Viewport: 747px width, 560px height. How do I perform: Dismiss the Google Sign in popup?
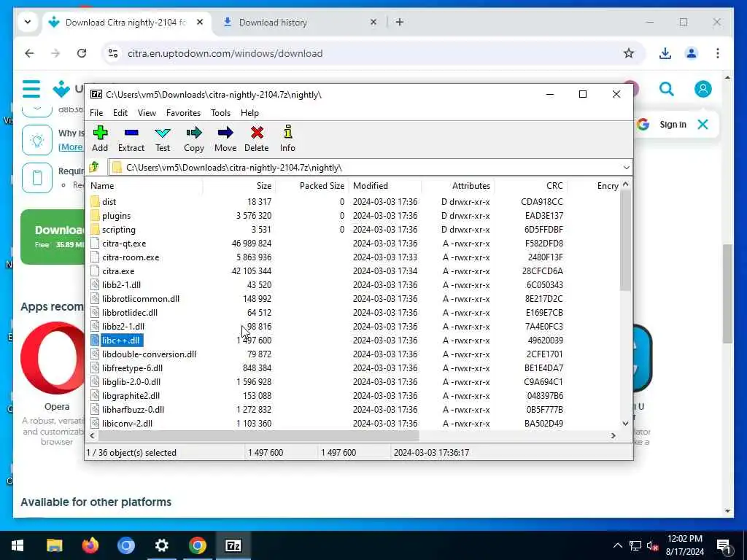703,125
